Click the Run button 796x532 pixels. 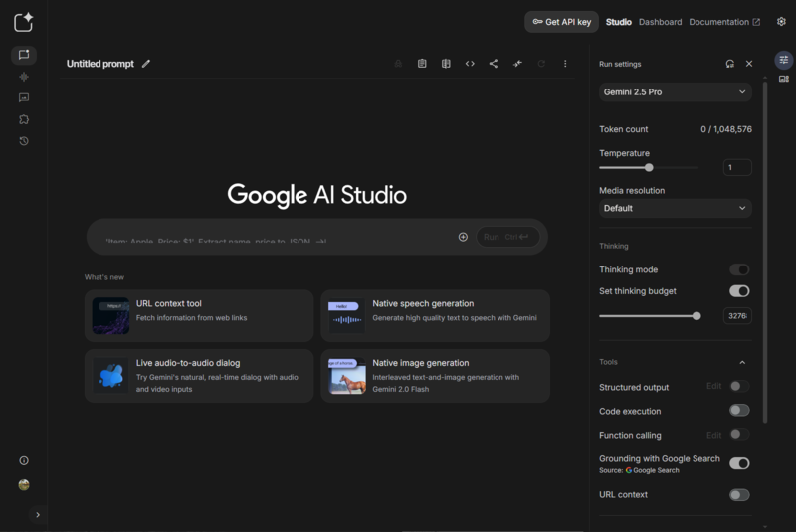coord(507,237)
